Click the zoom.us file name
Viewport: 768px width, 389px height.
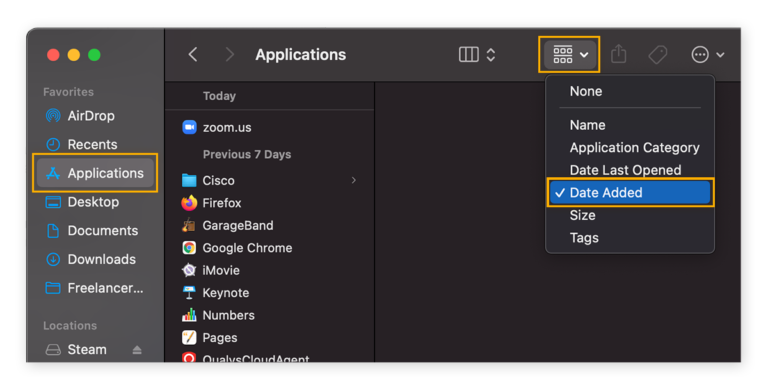pyautogui.click(x=227, y=127)
